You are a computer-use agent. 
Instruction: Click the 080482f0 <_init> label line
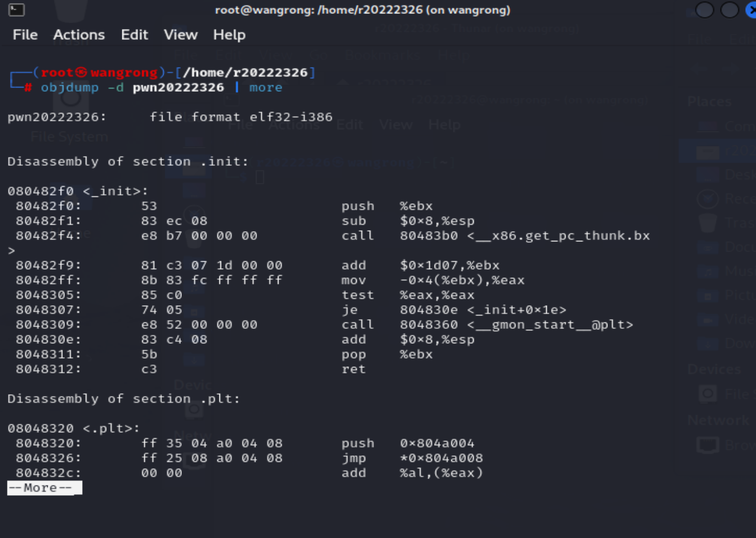pyautogui.click(x=78, y=191)
